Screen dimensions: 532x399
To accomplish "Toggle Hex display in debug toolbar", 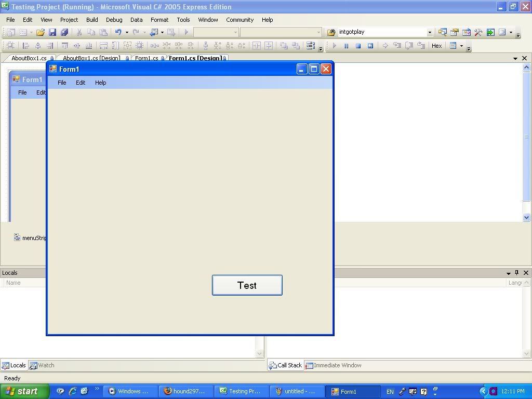I will [x=436, y=46].
